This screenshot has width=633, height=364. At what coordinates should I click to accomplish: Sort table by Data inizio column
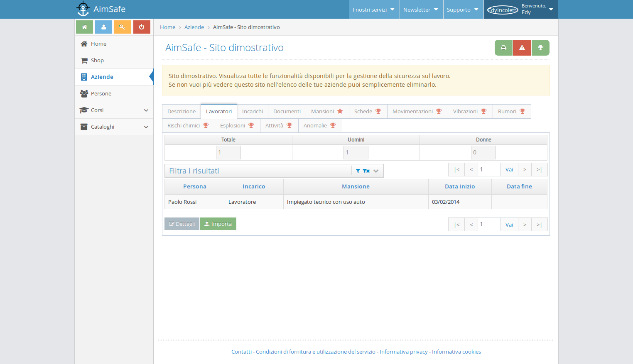pos(460,186)
